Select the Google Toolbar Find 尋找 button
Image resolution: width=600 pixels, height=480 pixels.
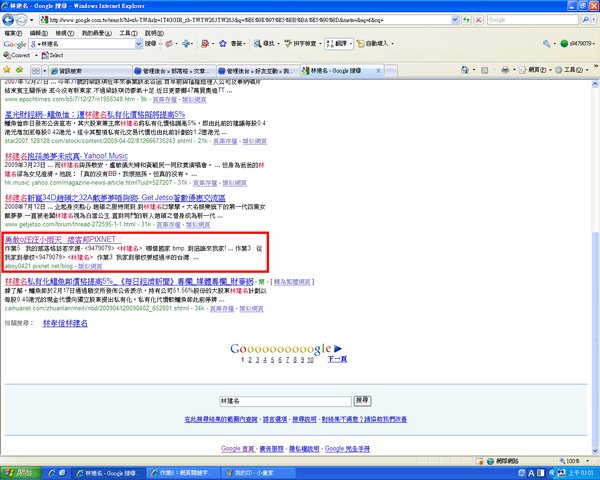click(264, 44)
